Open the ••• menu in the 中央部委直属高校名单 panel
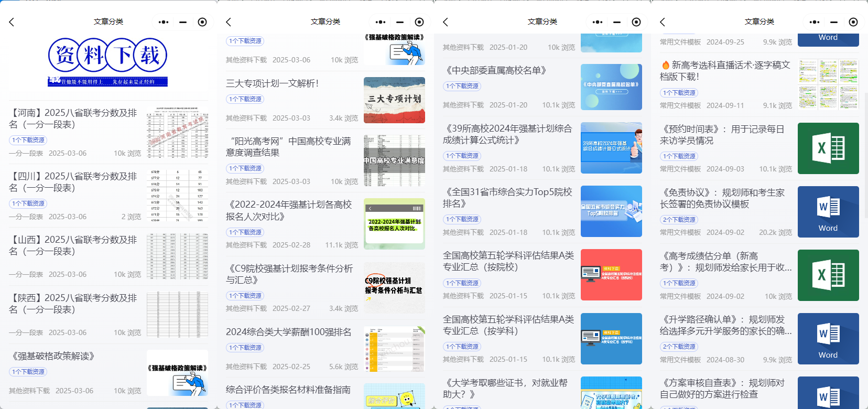Image resolution: width=868 pixels, height=409 pixels. tap(598, 22)
